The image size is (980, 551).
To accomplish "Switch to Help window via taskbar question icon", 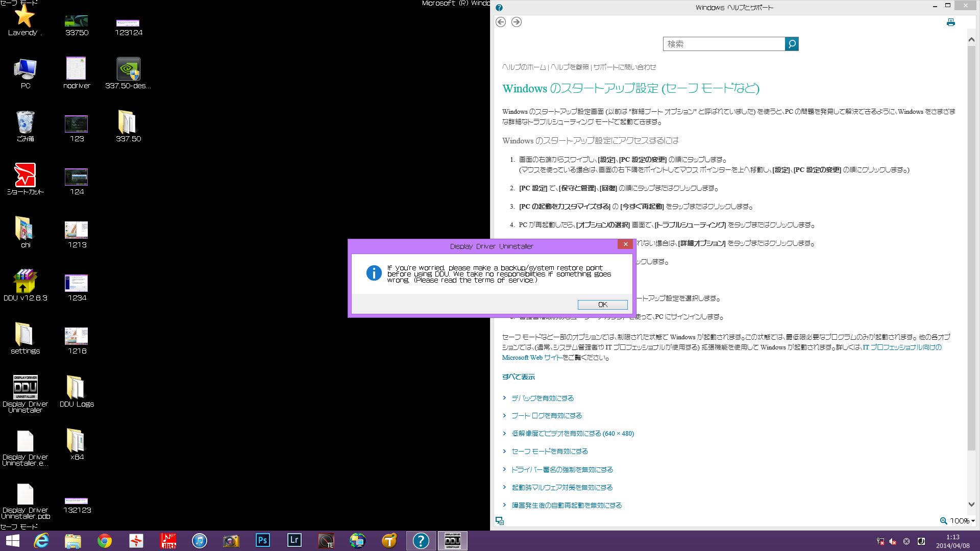I will pos(421,541).
